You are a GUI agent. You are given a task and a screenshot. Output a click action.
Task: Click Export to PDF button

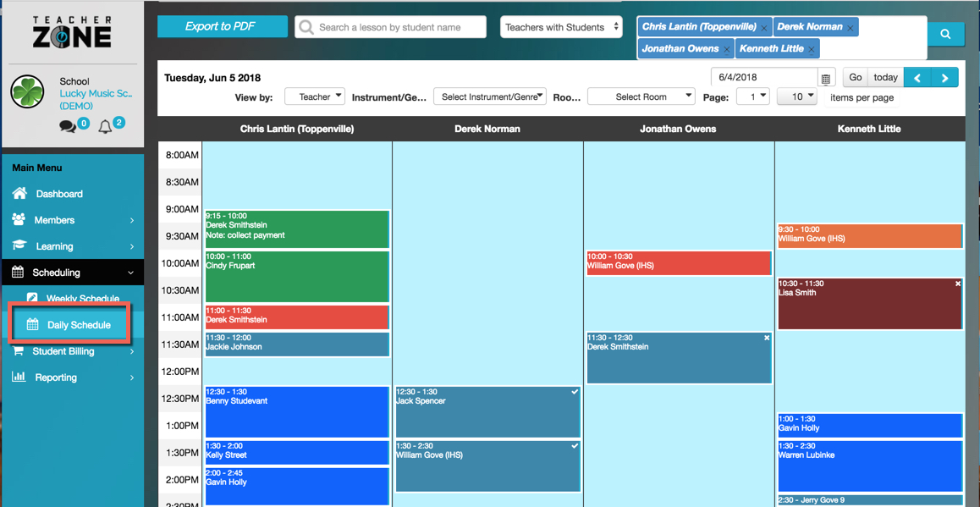click(222, 27)
